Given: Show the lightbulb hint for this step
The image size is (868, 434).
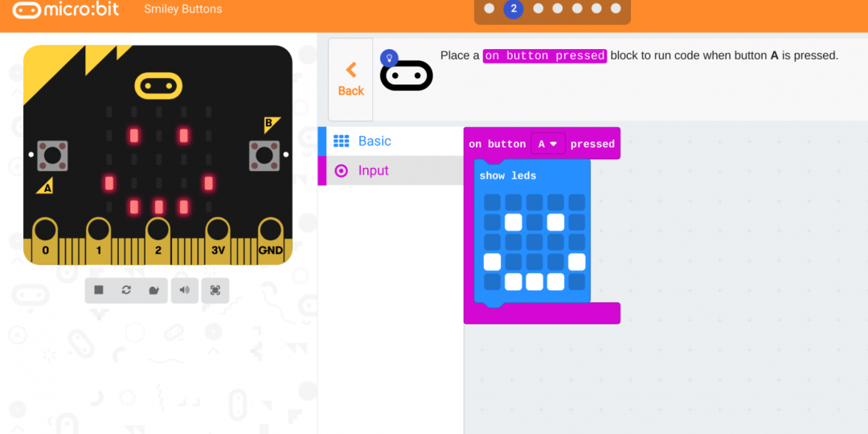Looking at the screenshot, I should pos(389,58).
